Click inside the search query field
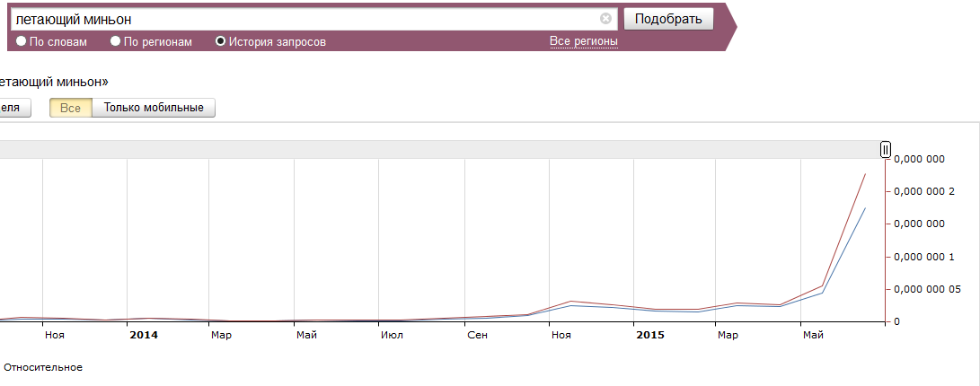Image resolution: width=980 pixels, height=386 pixels. [x=305, y=18]
